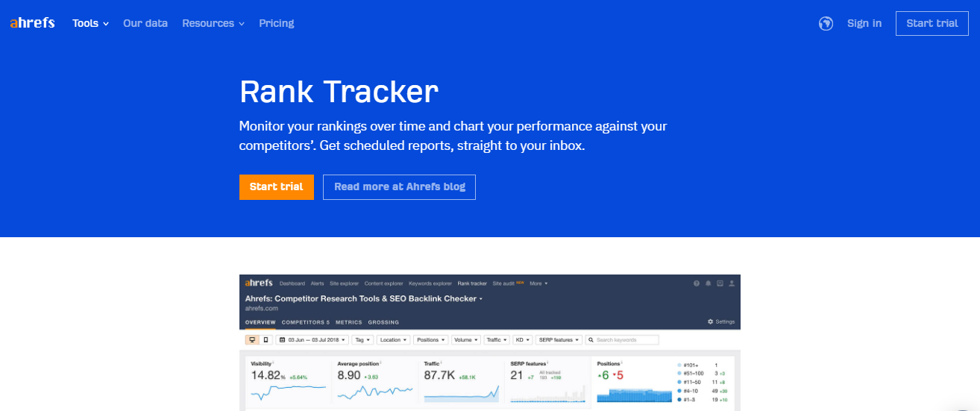The height and width of the screenshot is (411, 980).
Task: Open the Traffic filter dropdown
Action: point(495,340)
